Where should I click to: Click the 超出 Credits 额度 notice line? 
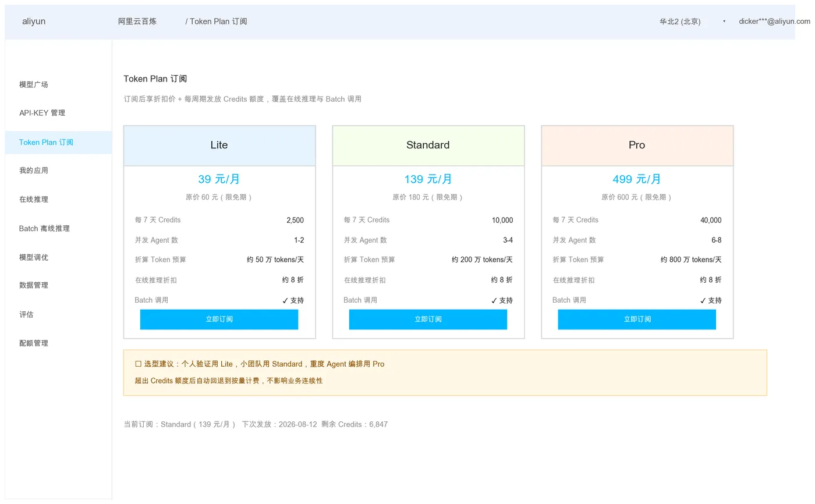coord(229,381)
